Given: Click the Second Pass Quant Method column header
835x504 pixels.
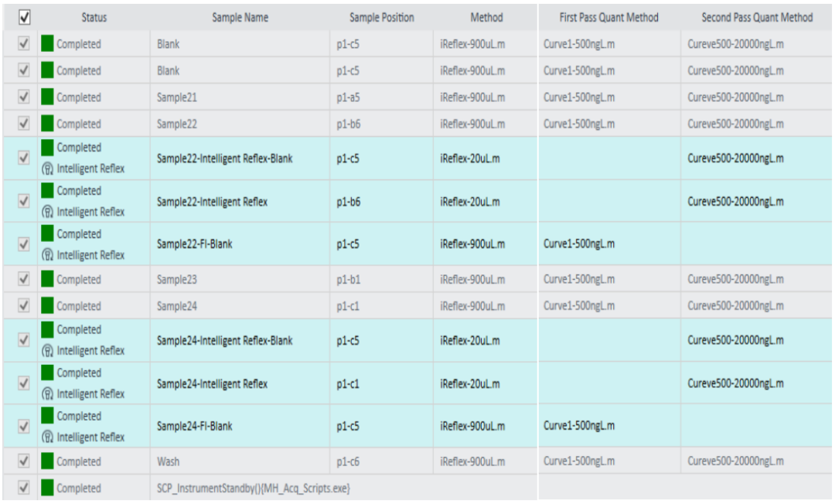Looking at the screenshot, I should 757,18.
